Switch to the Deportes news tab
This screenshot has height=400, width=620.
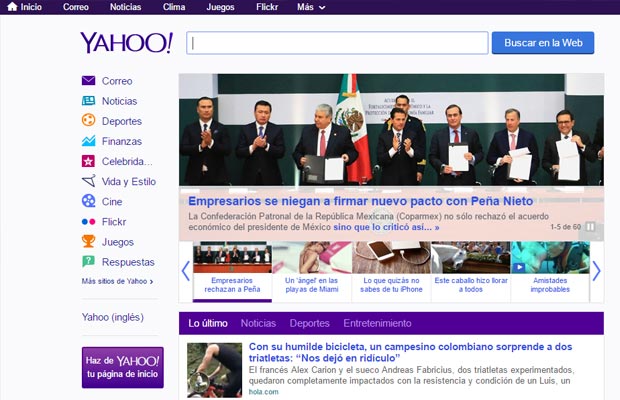click(310, 323)
